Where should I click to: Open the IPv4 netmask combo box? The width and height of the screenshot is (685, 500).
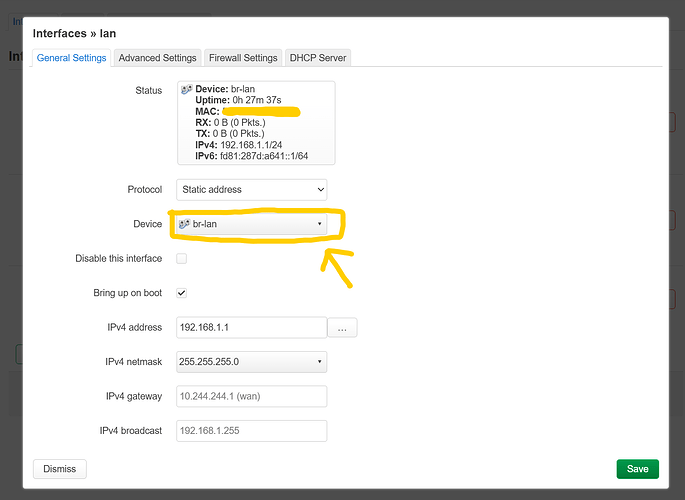click(x=251, y=362)
